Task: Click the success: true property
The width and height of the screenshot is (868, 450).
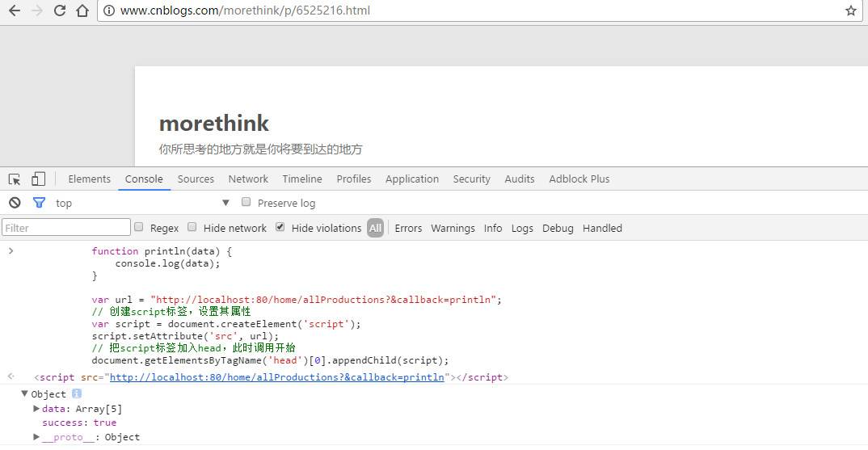Action: [x=79, y=423]
